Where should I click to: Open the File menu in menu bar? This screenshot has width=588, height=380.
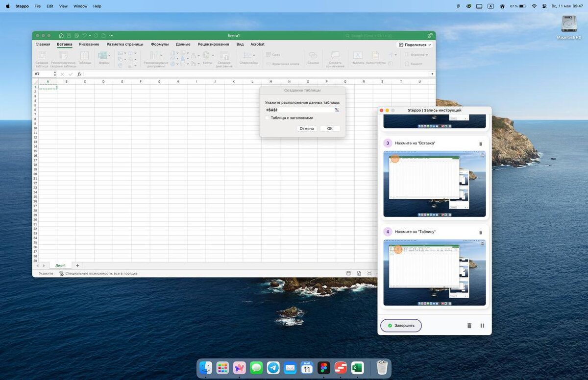click(38, 6)
